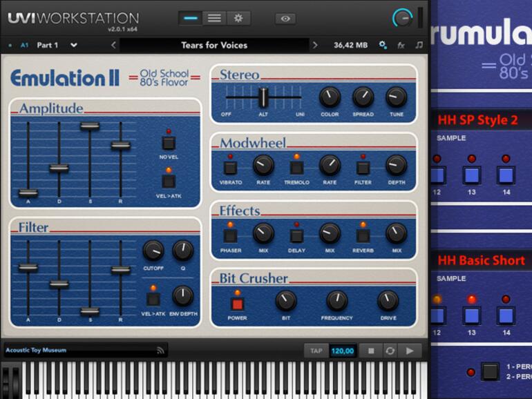This screenshot has height=399, width=532.
Task: Click the Filter decay slider handle
Action: [59, 284]
